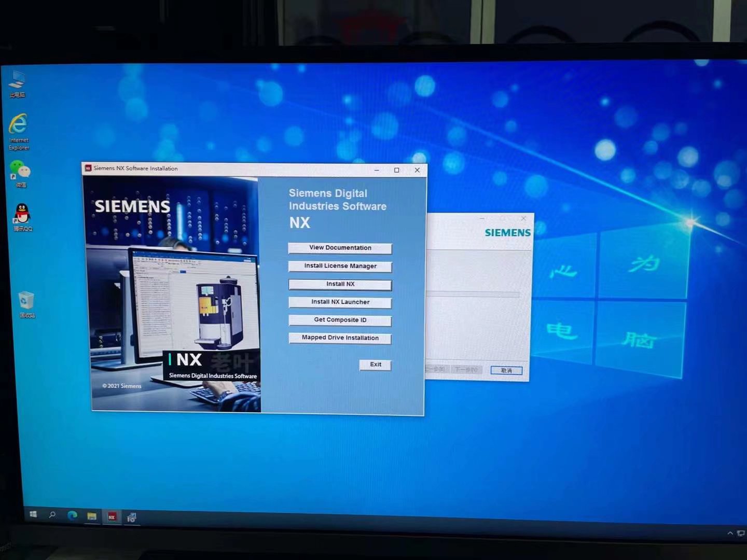Click the setup installer icon on taskbar
The image size is (747, 560).
click(x=132, y=517)
